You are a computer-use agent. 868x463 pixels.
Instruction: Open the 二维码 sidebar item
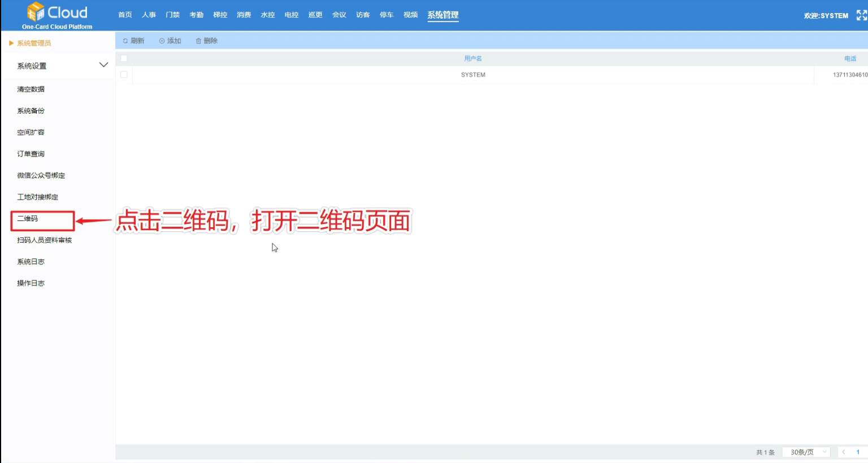(28, 219)
